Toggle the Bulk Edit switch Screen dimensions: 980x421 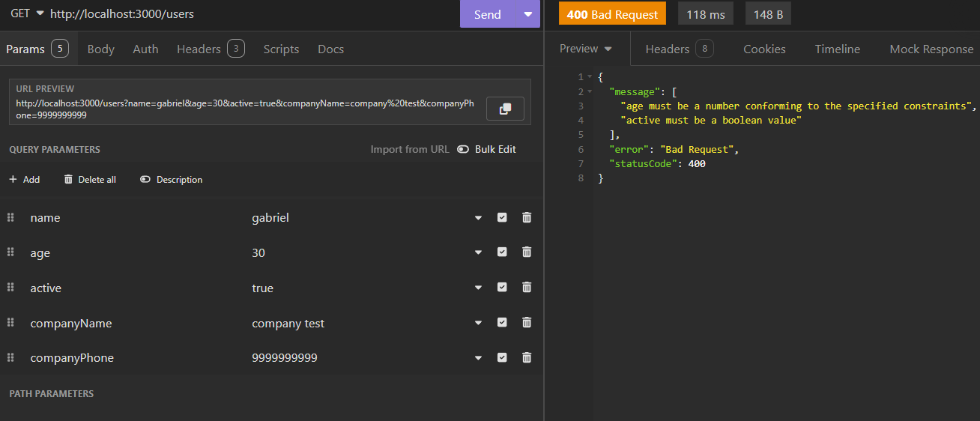(x=463, y=149)
